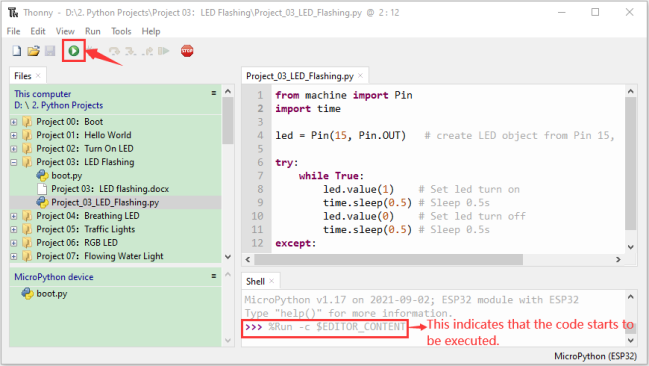Click the Python icon of local boot.py
Image resolution: width=649 pixels, height=366 pixels.
(42, 176)
